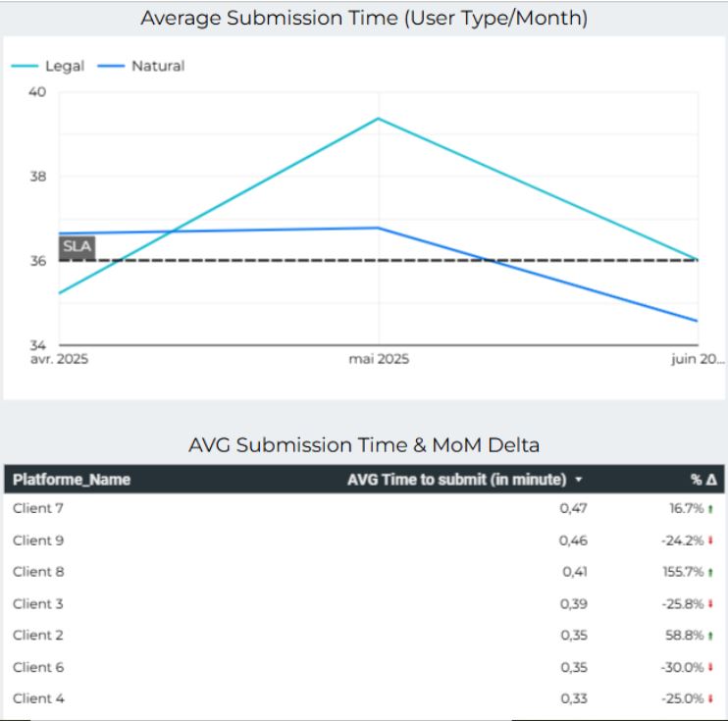Click the AVG Time to submit header

(x=457, y=480)
